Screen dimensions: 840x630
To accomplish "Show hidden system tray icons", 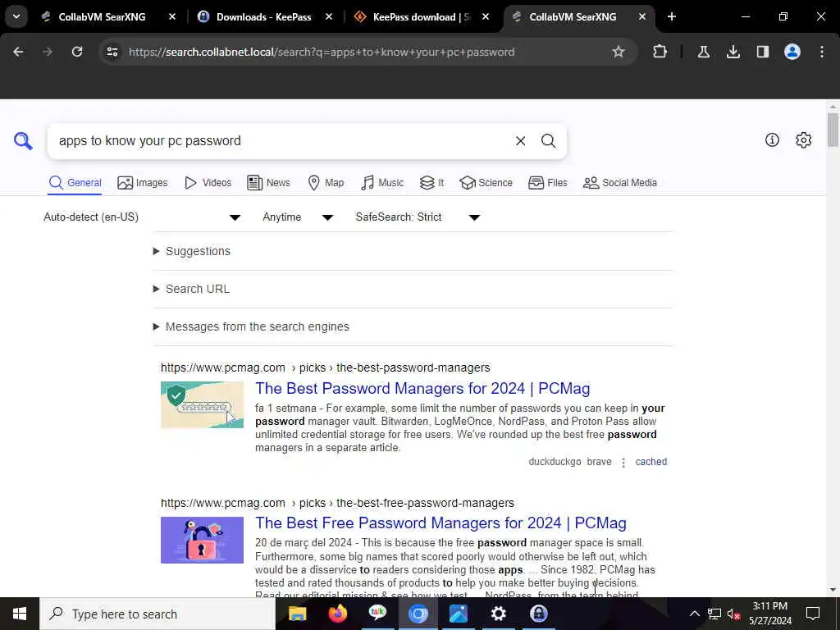I will [694, 614].
